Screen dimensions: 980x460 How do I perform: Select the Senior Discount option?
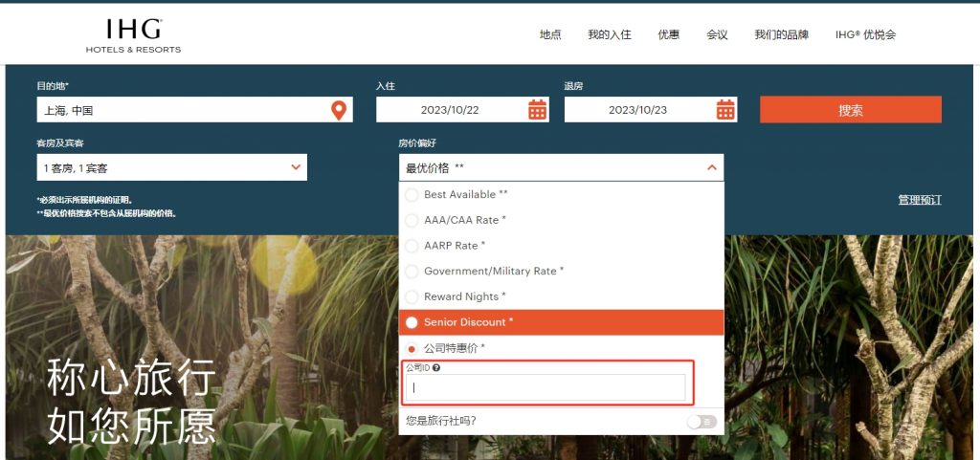pyautogui.click(x=561, y=322)
